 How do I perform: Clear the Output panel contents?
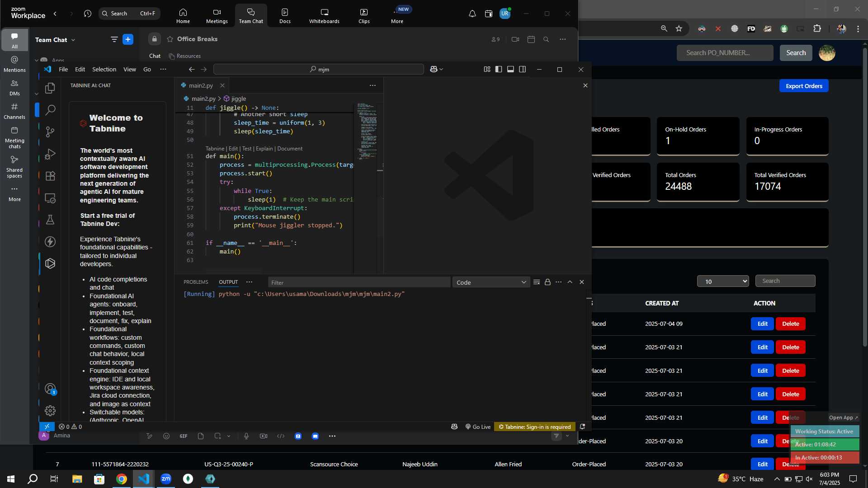click(x=537, y=282)
